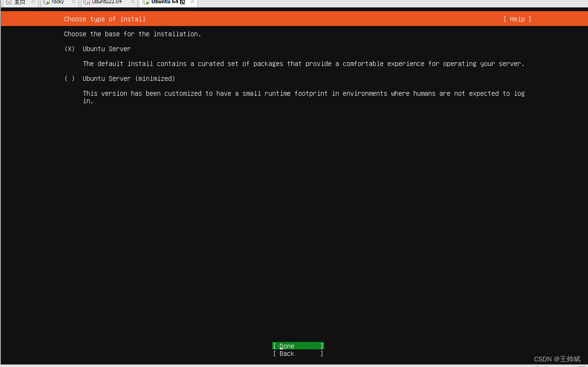The image size is (588, 367).
Task: Close the 主页 home tab
Action: [33, 2]
